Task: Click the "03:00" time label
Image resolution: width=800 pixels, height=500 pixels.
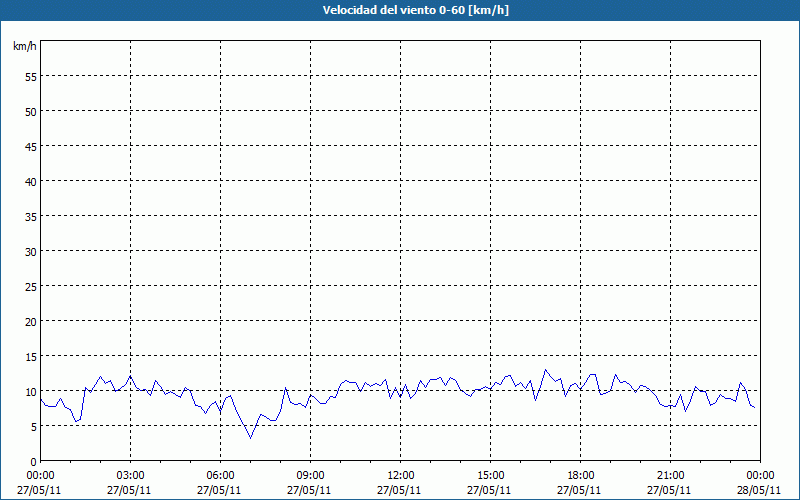Action: (131, 476)
